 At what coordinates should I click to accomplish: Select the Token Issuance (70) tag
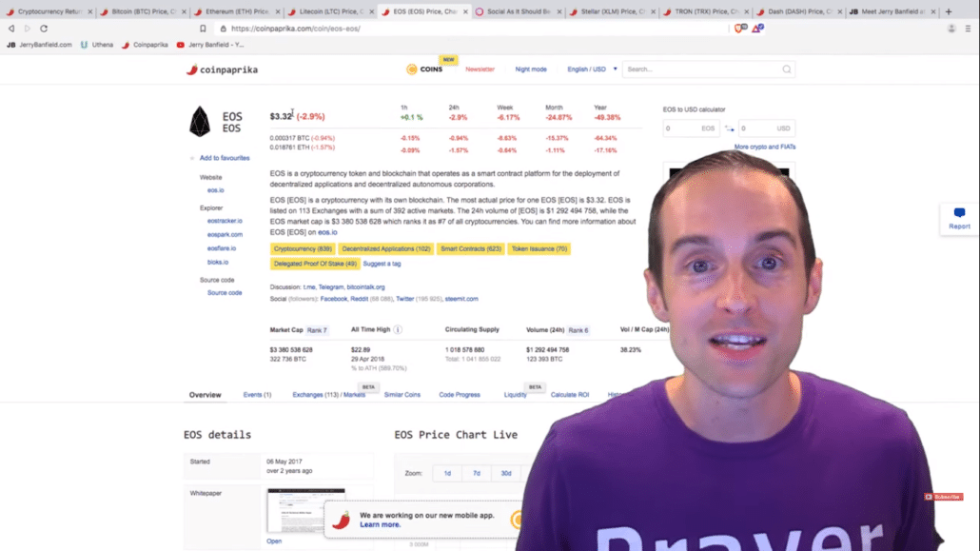pos(539,249)
